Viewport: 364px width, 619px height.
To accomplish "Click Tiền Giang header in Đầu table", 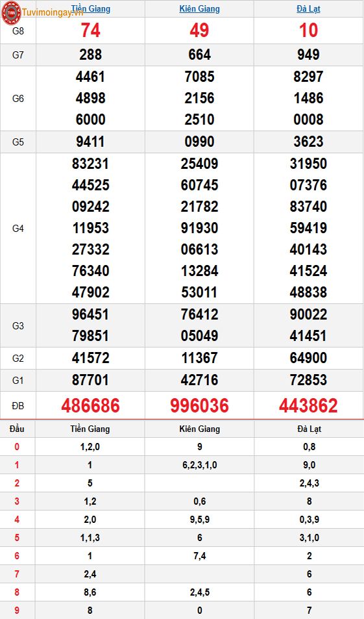I will point(90,429).
